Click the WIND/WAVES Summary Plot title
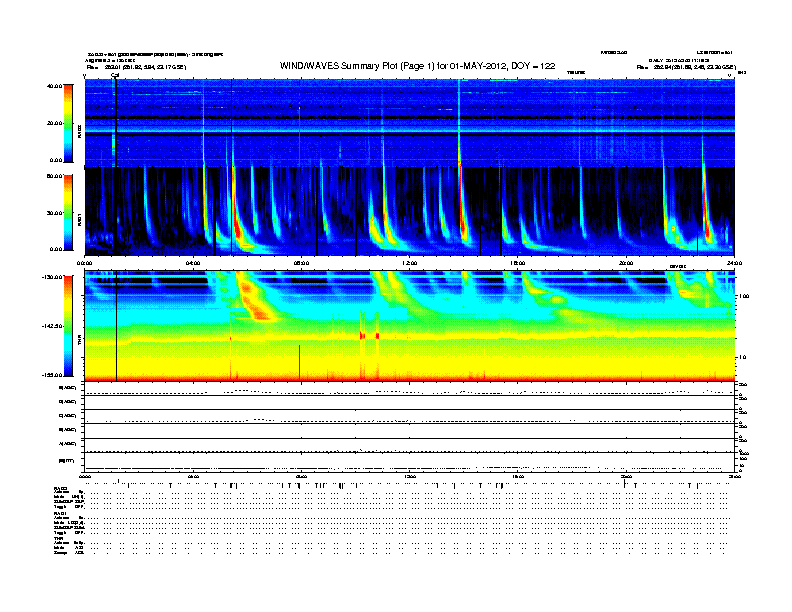The image size is (792, 612). pyautogui.click(x=417, y=66)
